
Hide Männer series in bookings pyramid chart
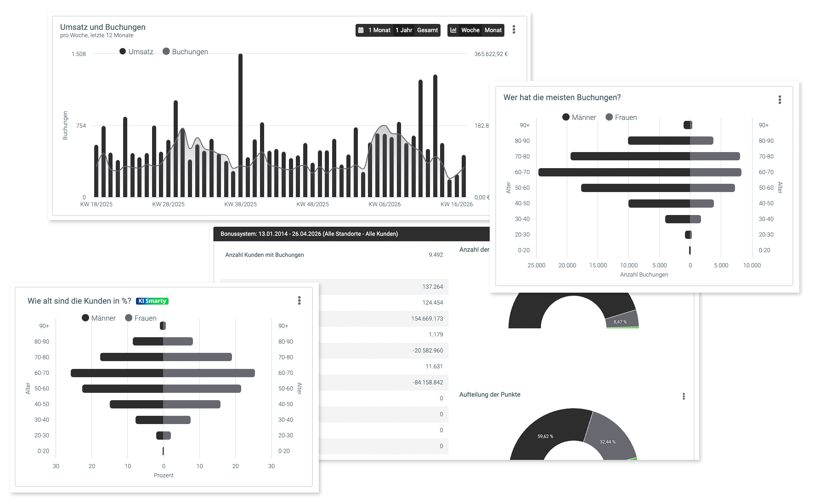pyautogui.click(x=579, y=117)
